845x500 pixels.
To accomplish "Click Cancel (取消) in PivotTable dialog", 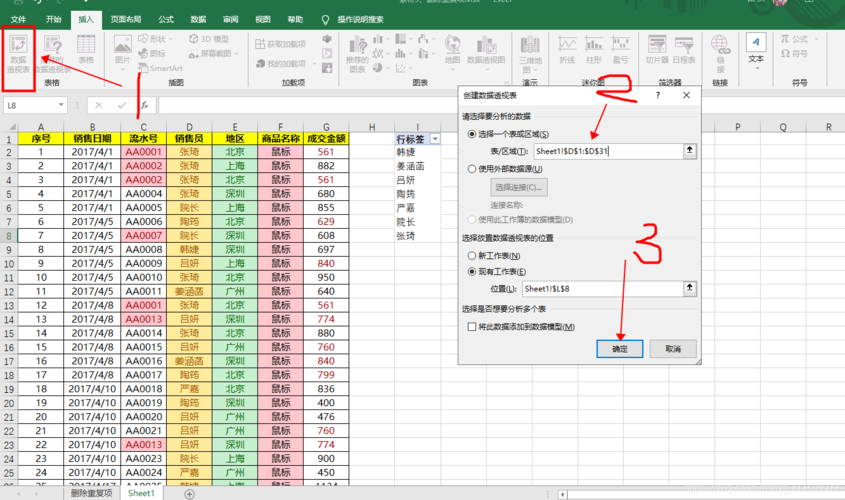I will (673, 349).
